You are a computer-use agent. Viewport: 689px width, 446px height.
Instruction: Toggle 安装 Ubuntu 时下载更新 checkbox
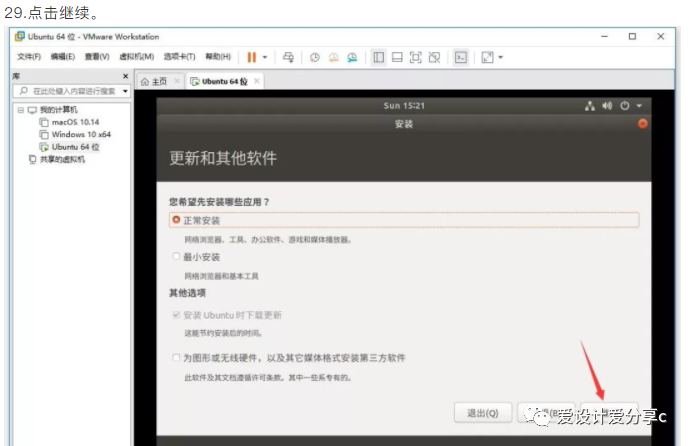(176, 315)
